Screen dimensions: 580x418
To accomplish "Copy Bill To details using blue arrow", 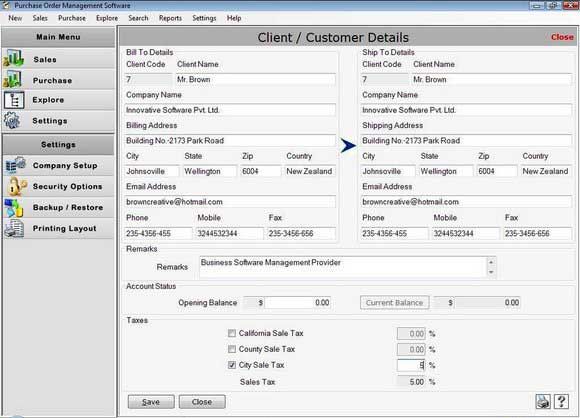I will pos(348,145).
